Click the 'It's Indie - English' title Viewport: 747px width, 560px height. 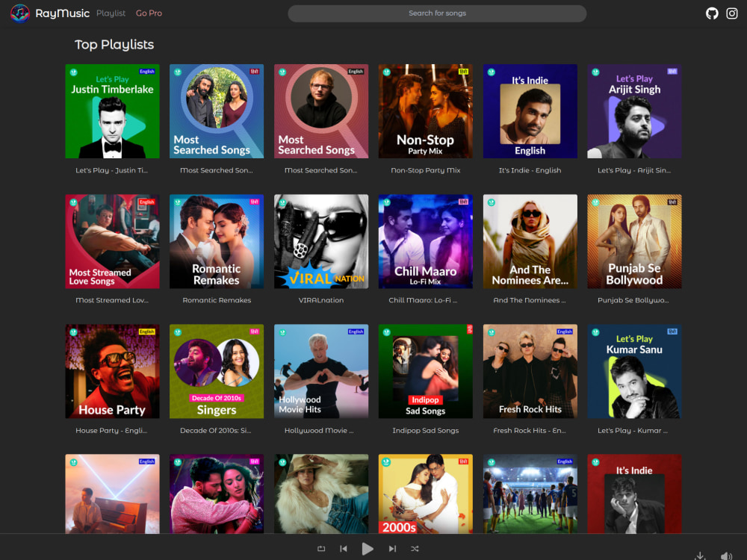point(530,170)
